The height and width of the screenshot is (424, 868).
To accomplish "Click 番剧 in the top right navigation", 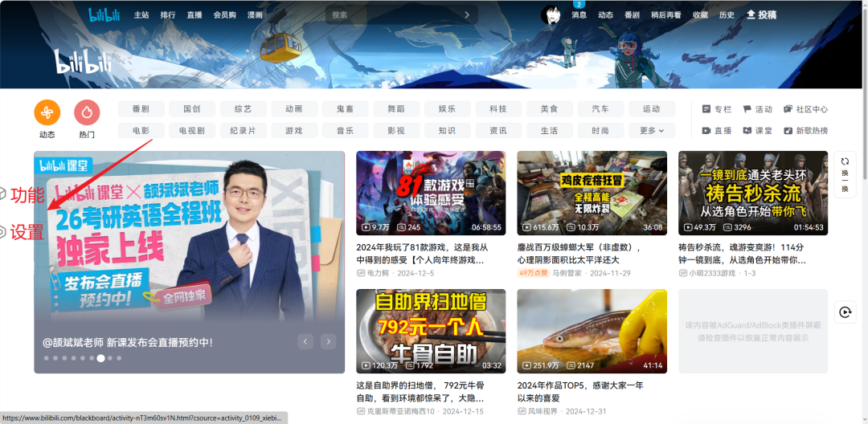I will coord(633,15).
